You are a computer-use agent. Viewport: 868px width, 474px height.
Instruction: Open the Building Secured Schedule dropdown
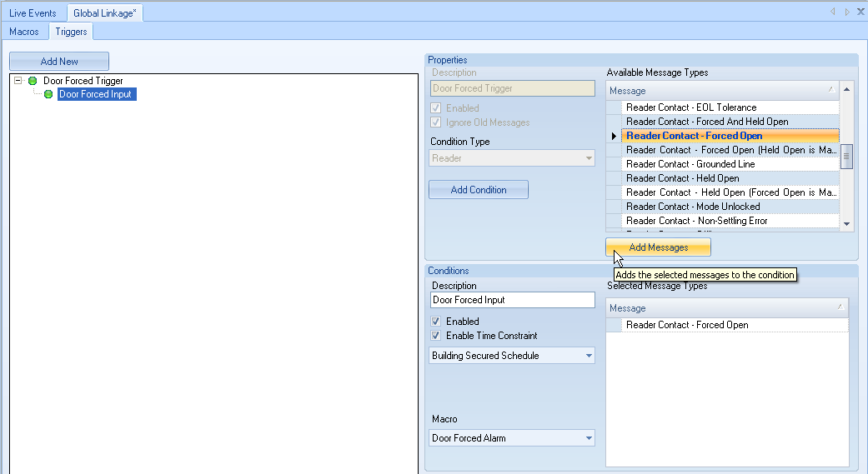coord(589,356)
